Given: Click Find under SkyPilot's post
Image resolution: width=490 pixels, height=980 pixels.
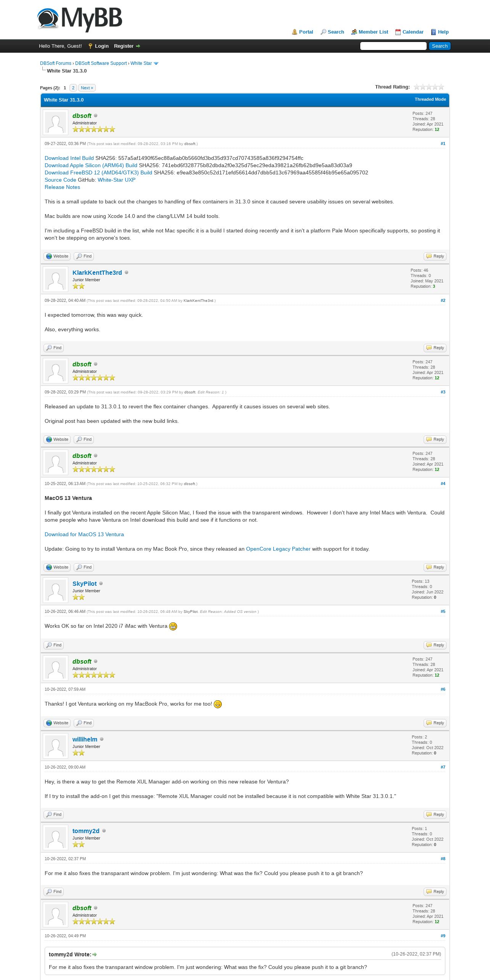Looking at the screenshot, I should pyautogui.click(x=54, y=645).
